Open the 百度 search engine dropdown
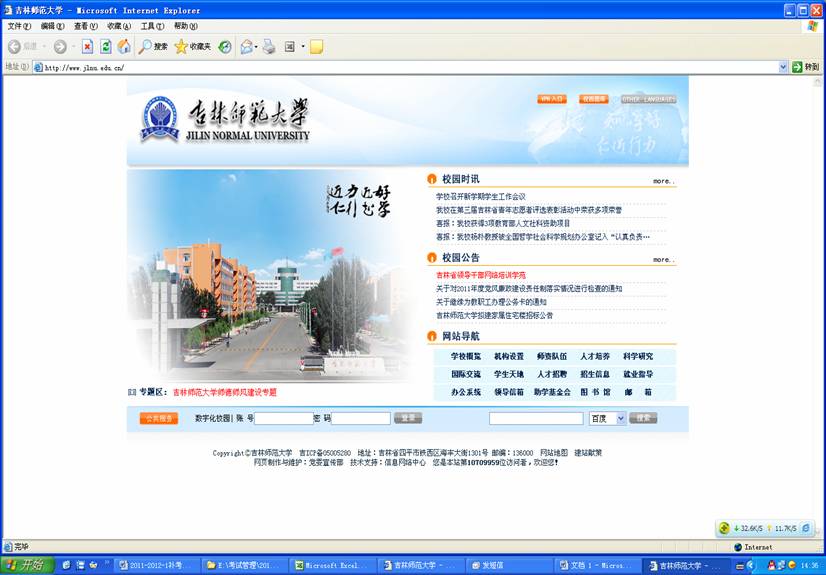Image resolution: width=826 pixels, height=575 pixels. click(x=620, y=418)
